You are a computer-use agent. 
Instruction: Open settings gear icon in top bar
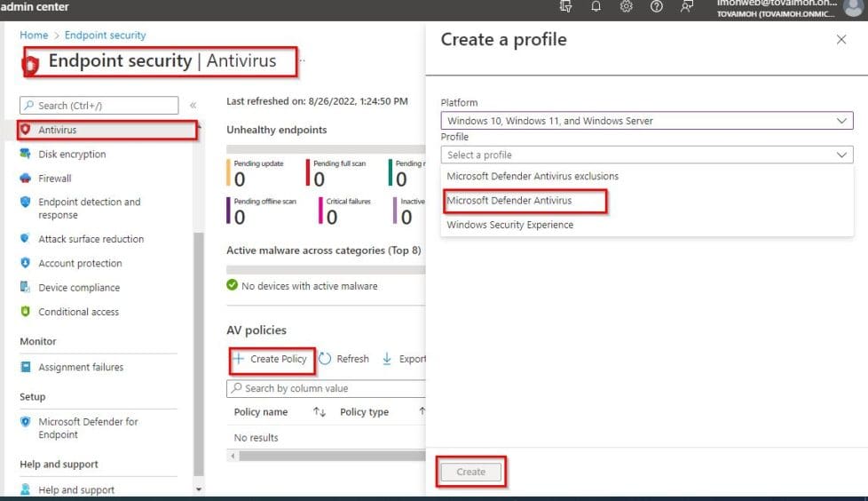626,6
